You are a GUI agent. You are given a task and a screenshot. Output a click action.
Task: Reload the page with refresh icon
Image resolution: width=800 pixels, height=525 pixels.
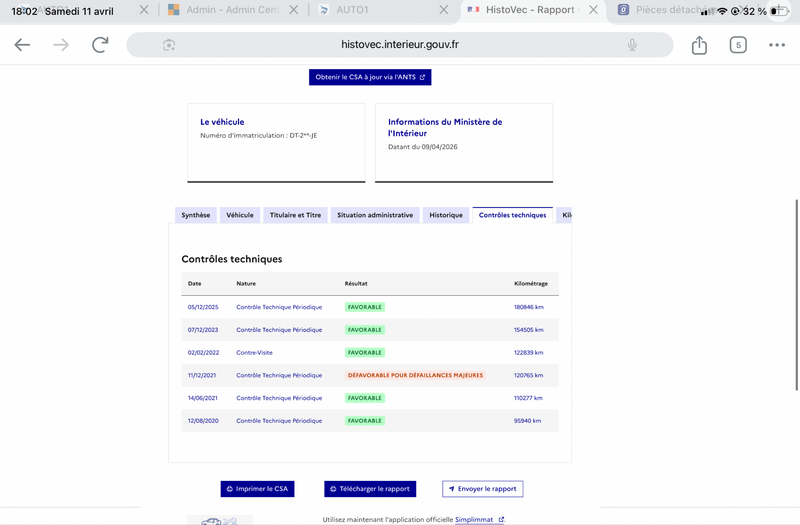[100, 45]
